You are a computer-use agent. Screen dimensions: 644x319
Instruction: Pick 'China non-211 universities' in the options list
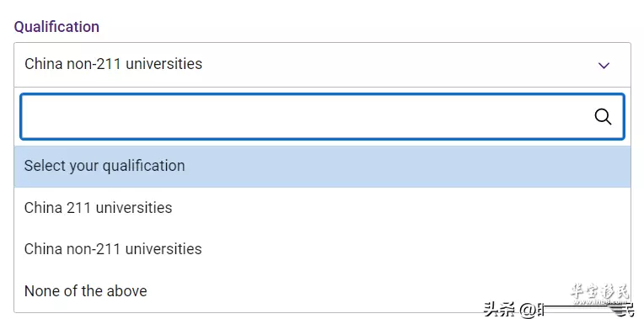pos(322,249)
